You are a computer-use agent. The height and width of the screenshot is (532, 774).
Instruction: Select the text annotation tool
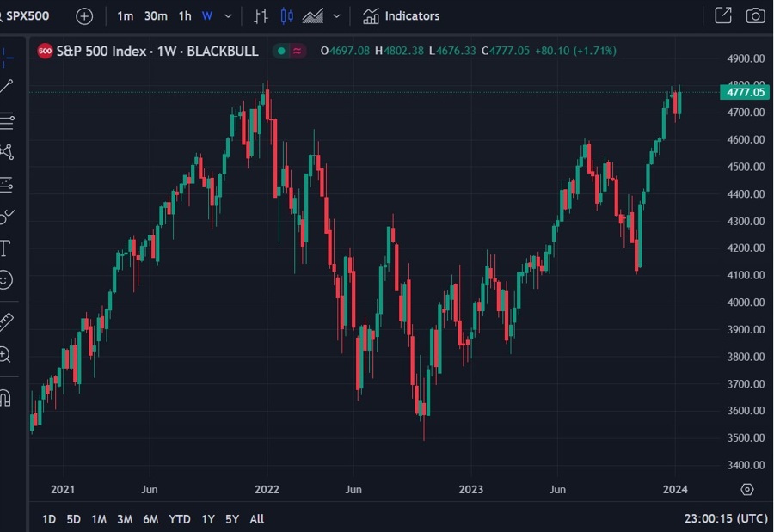pyautogui.click(x=5, y=248)
